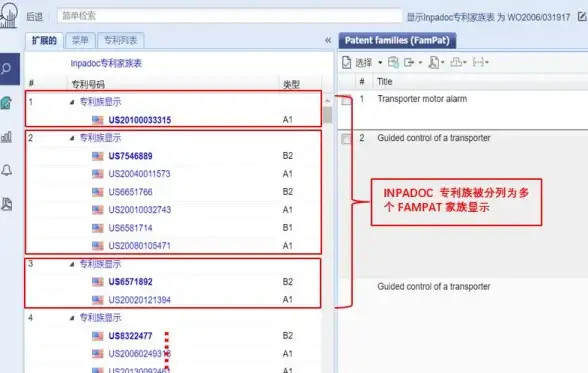The height and width of the screenshot is (373, 588).
Task: Open the 选择 dropdown arrow
Action: [x=380, y=63]
